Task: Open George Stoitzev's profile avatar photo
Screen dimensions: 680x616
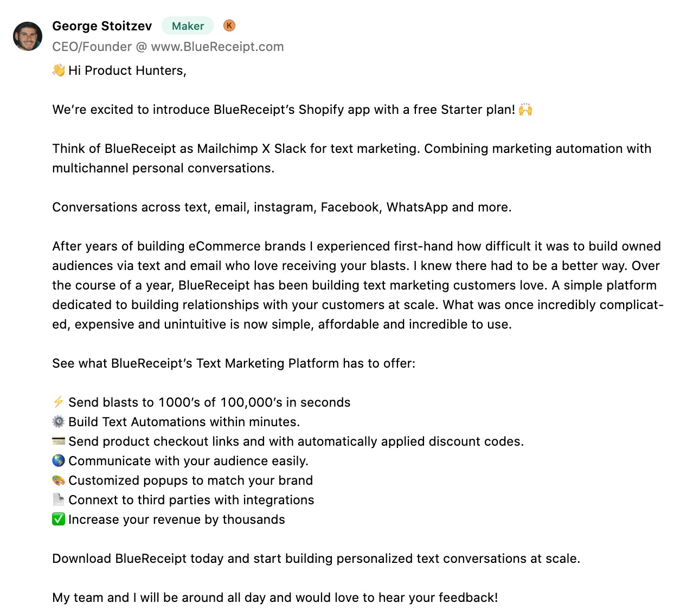Action: pos(28,36)
